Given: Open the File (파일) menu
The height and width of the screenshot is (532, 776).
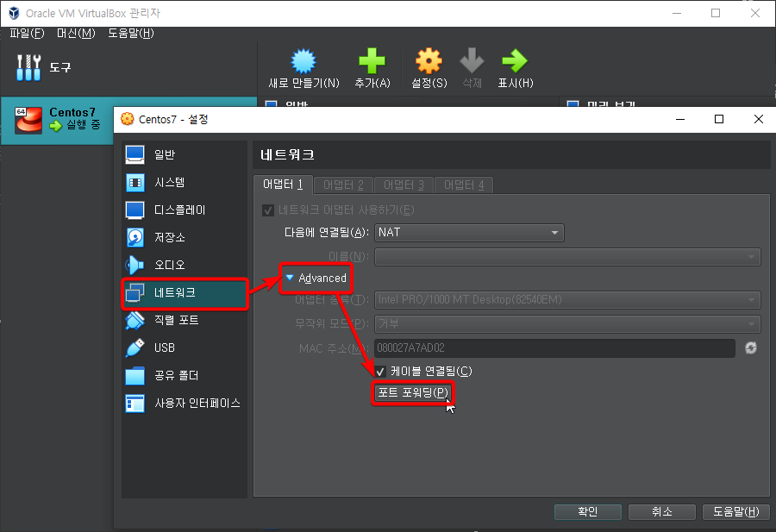Looking at the screenshot, I should coord(28,33).
